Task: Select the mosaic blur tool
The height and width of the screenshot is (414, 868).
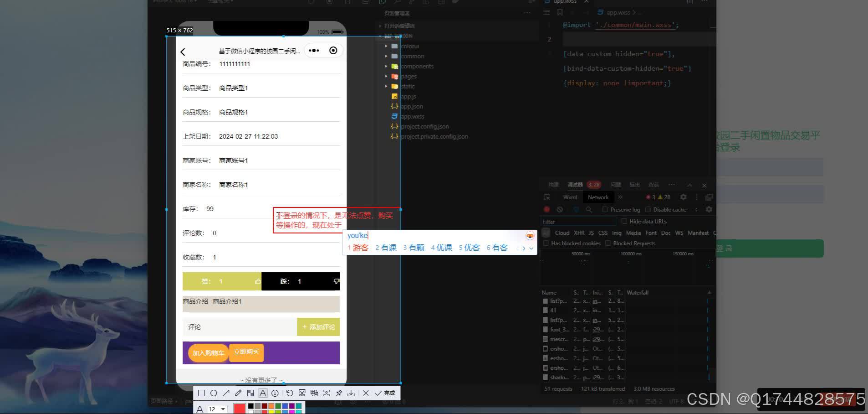Action: point(250,393)
